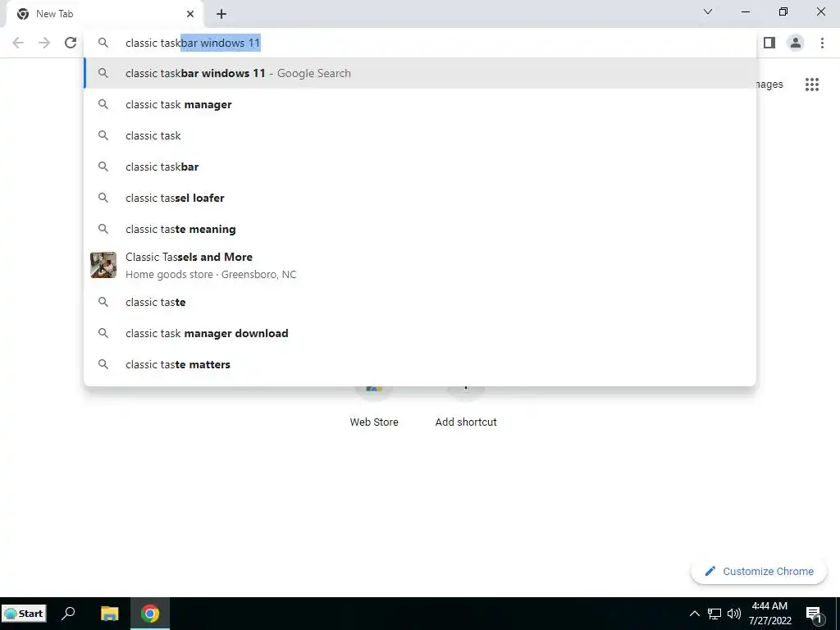The height and width of the screenshot is (630, 840).
Task: Open 'Classic Tassels and More' store suggestion
Action: coord(421,265)
